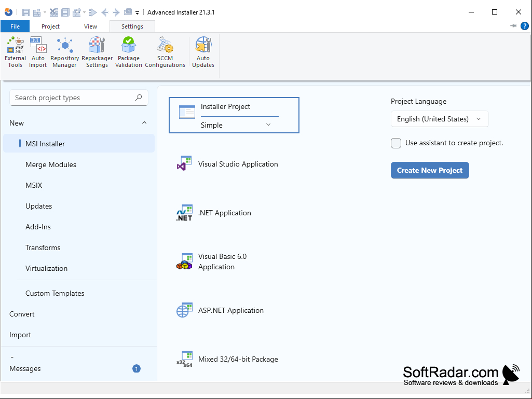This screenshot has height=399, width=532.
Task: Switch to the Project ribbon tab
Action: (50, 26)
